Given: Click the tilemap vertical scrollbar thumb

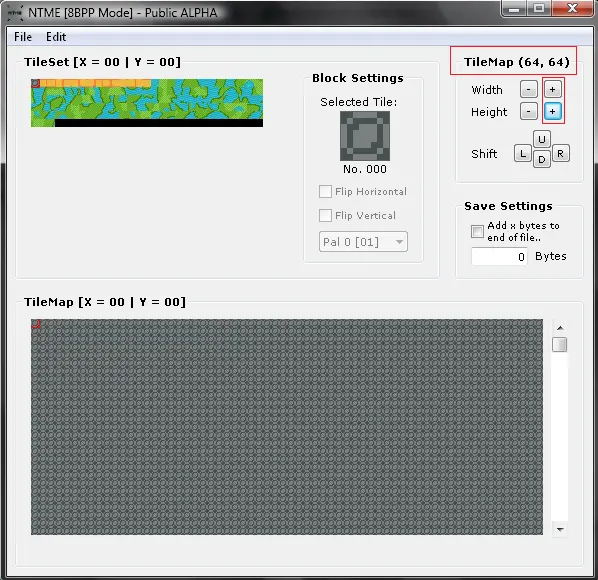Looking at the screenshot, I should (559, 345).
